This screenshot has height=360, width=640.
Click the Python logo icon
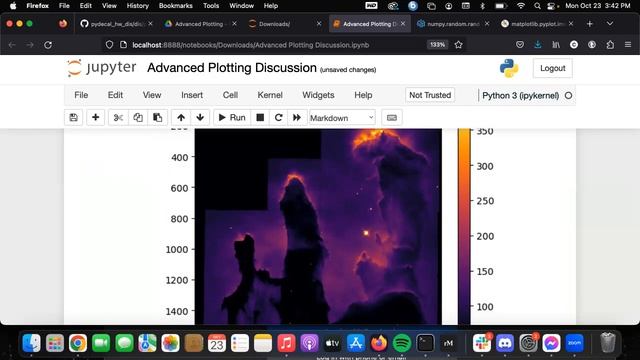[509, 68]
